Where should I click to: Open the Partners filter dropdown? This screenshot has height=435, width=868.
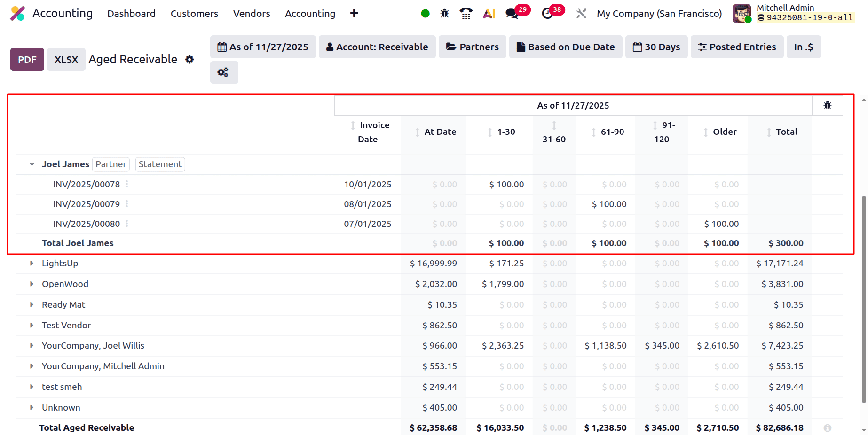pos(472,47)
